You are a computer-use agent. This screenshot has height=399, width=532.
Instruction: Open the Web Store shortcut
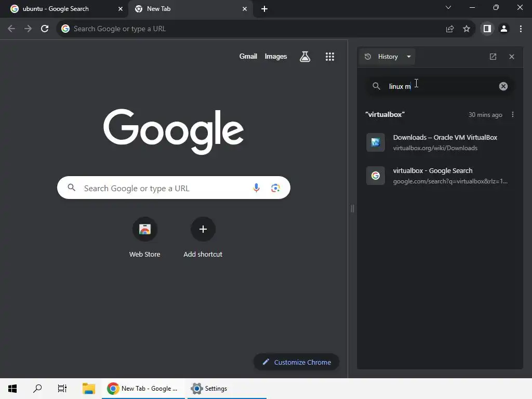tap(144, 237)
